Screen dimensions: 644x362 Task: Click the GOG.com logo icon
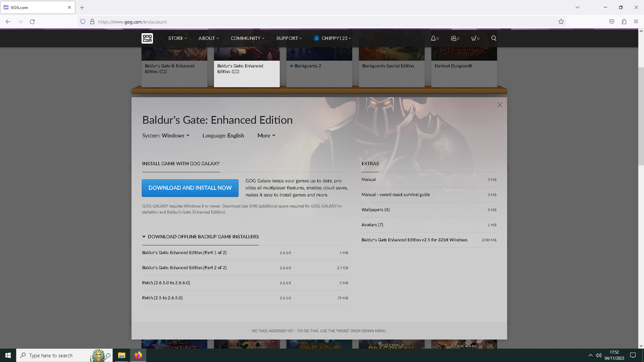[147, 38]
